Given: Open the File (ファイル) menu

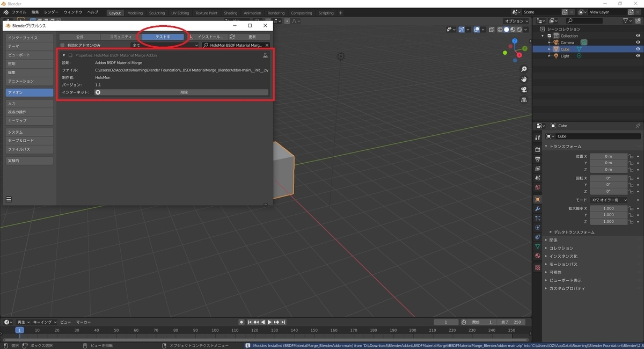Looking at the screenshot, I should pyautogui.click(x=19, y=12).
